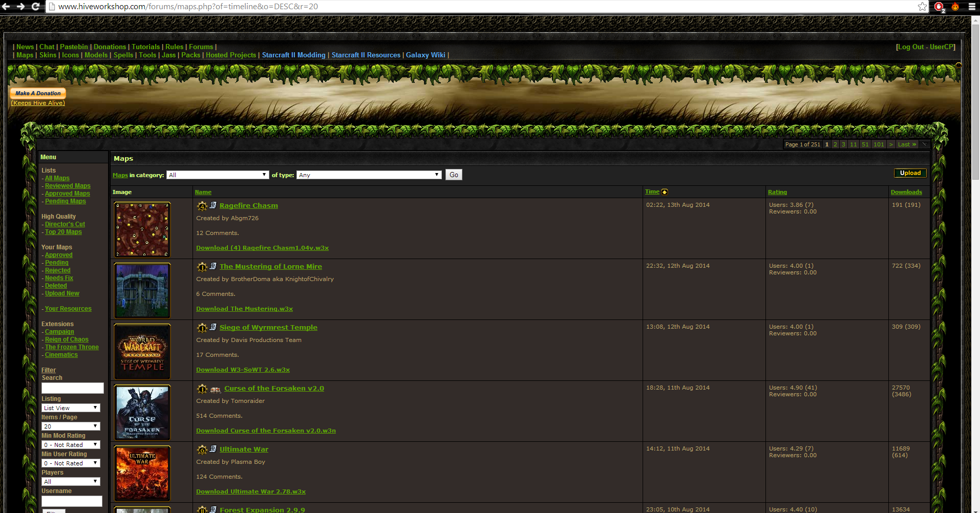980x513 pixels.
Task: Bookmark this page with the star icon
Action: 922,6
